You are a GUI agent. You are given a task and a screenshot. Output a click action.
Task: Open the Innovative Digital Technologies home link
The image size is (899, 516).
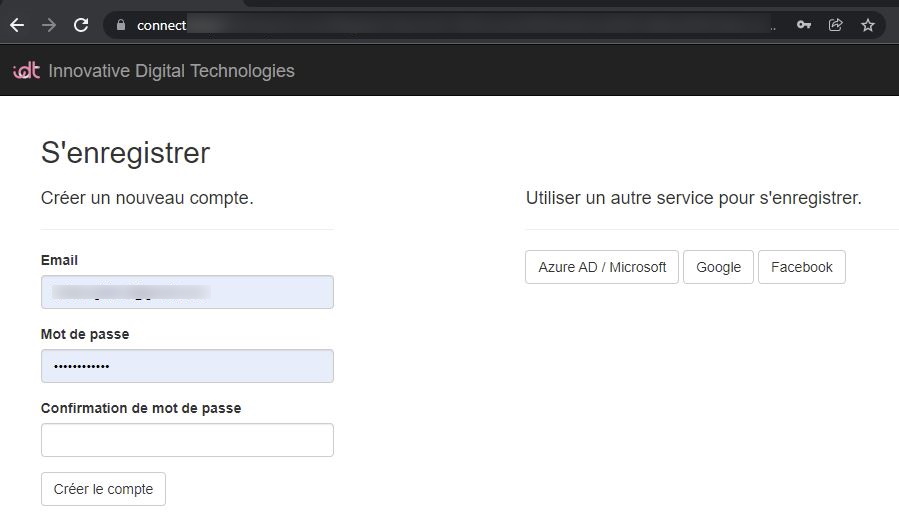click(171, 70)
